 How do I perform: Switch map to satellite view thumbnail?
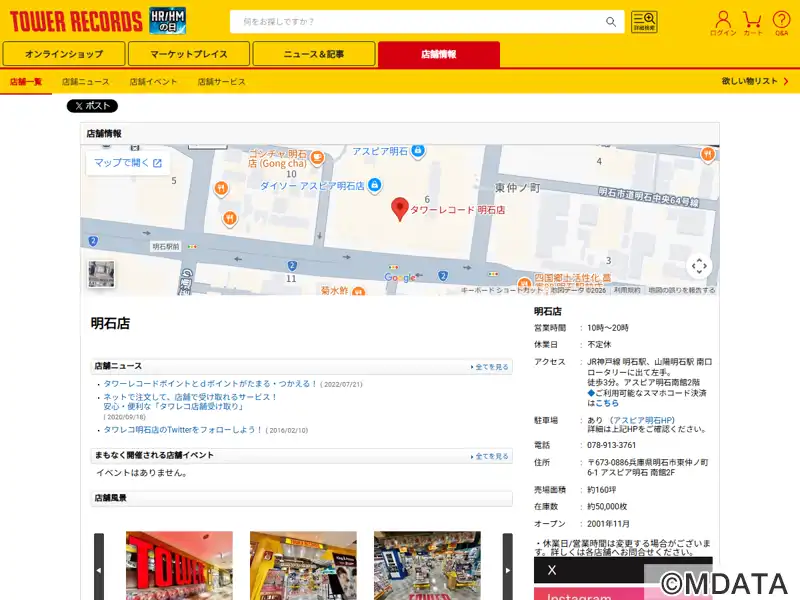point(101,274)
